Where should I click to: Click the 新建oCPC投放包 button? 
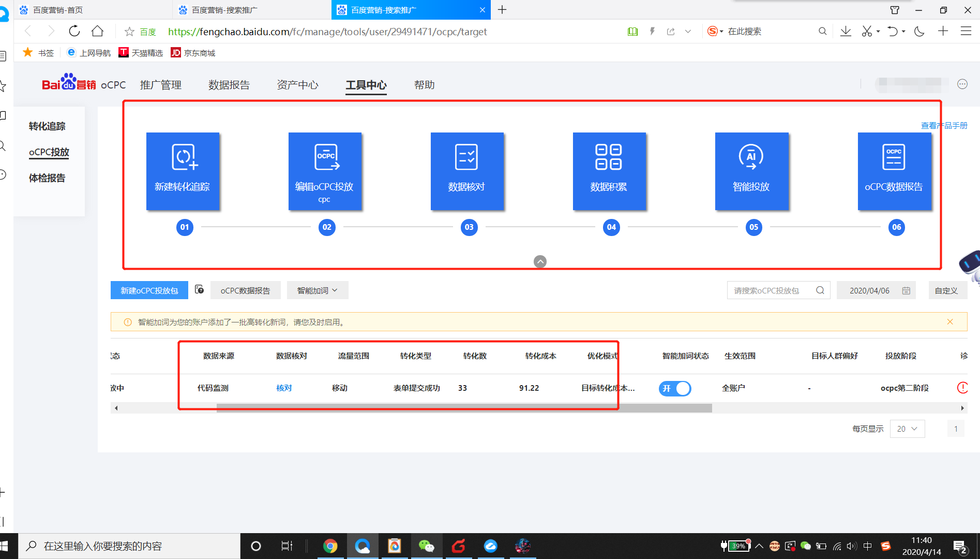(x=149, y=290)
